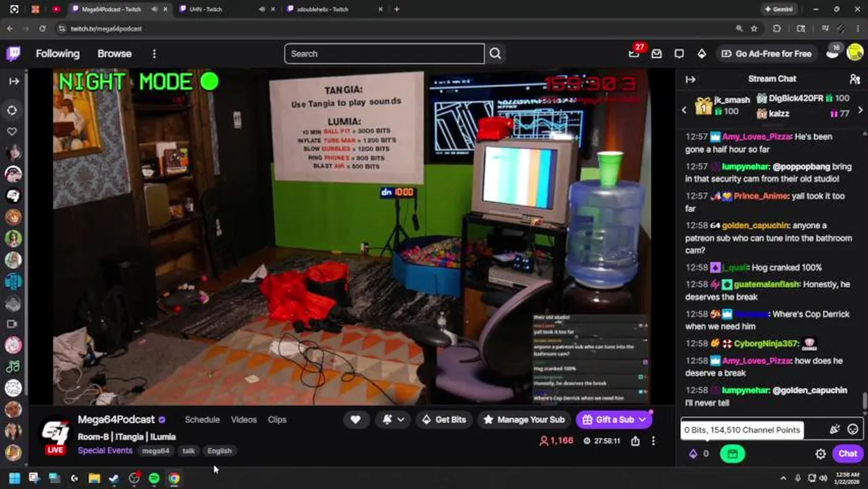
Task: Click Manage Your Sub button
Action: tap(524, 420)
